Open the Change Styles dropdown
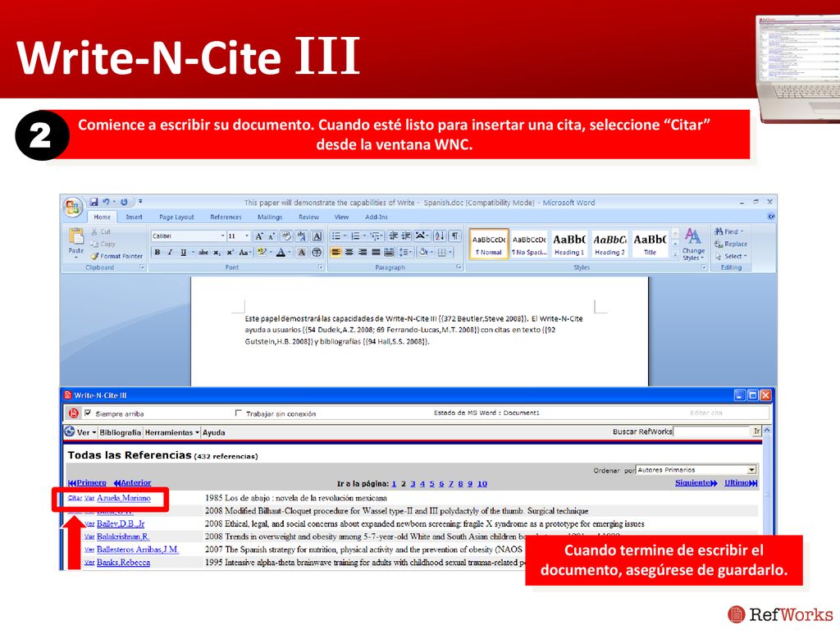The image size is (840, 630). tap(693, 244)
